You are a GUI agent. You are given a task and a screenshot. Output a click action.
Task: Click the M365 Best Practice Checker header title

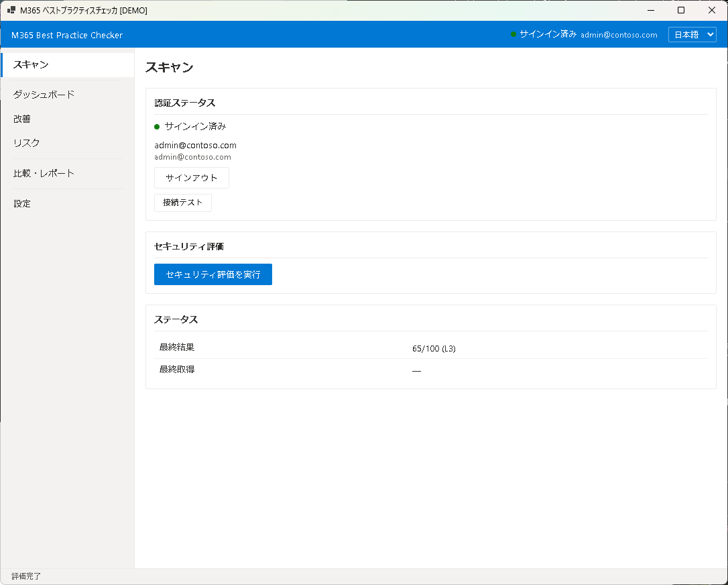(67, 35)
